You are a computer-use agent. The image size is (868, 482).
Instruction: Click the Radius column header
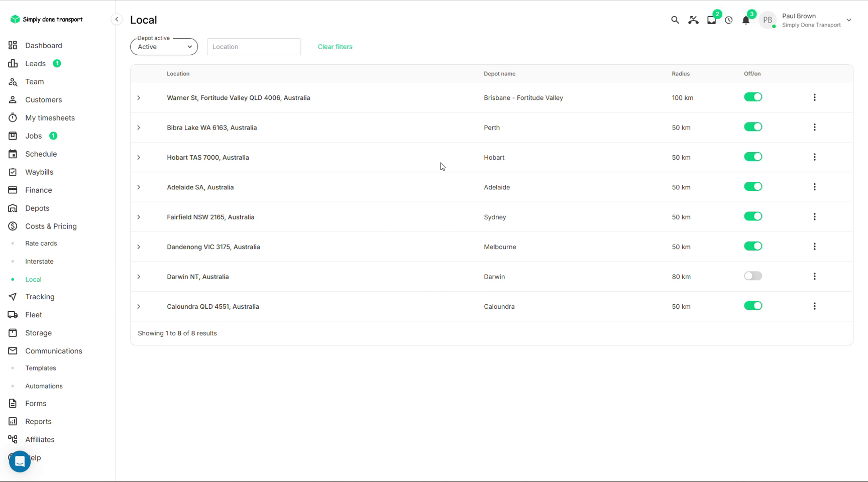coord(681,74)
